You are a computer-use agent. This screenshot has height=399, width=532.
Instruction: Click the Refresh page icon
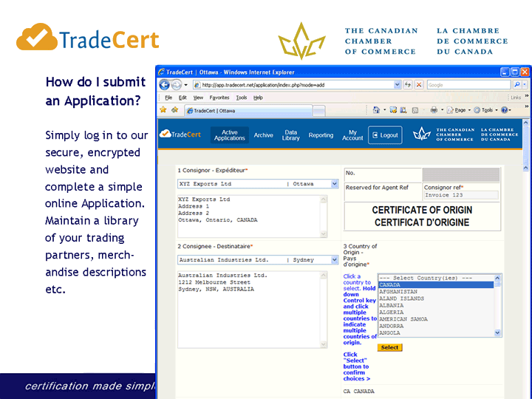(x=407, y=85)
